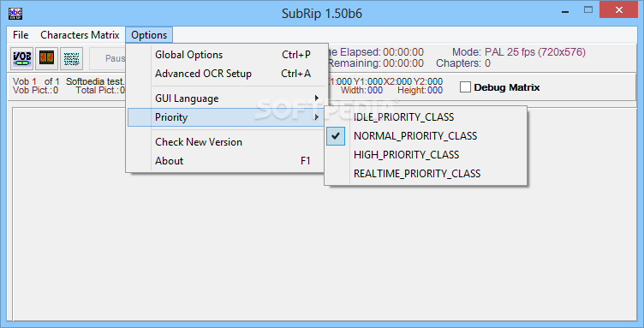Open the About menu item

pyautogui.click(x=227, y=161)
